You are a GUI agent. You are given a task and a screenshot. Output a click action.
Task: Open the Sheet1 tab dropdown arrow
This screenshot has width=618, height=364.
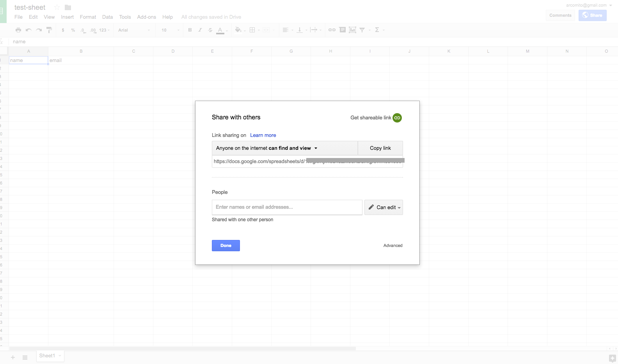click(x=60, y=356)
